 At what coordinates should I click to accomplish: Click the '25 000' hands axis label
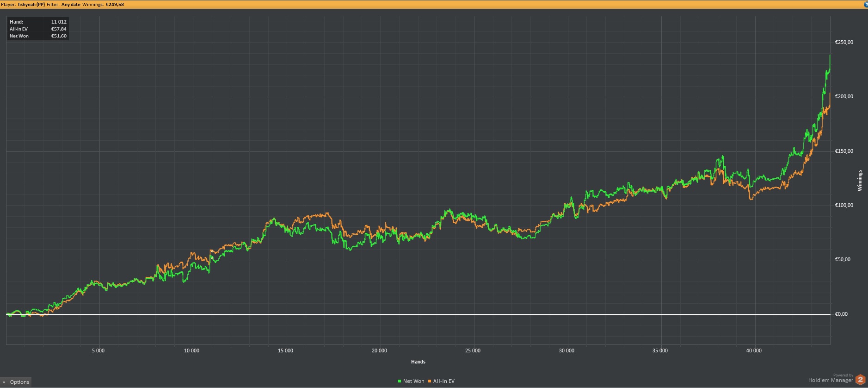click(473, 350)
